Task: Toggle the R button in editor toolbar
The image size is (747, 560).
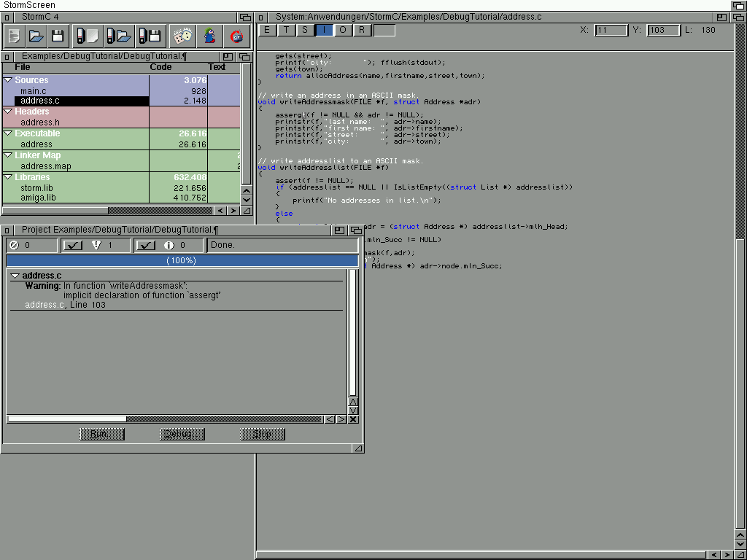Action: click(x=363, y=30)
